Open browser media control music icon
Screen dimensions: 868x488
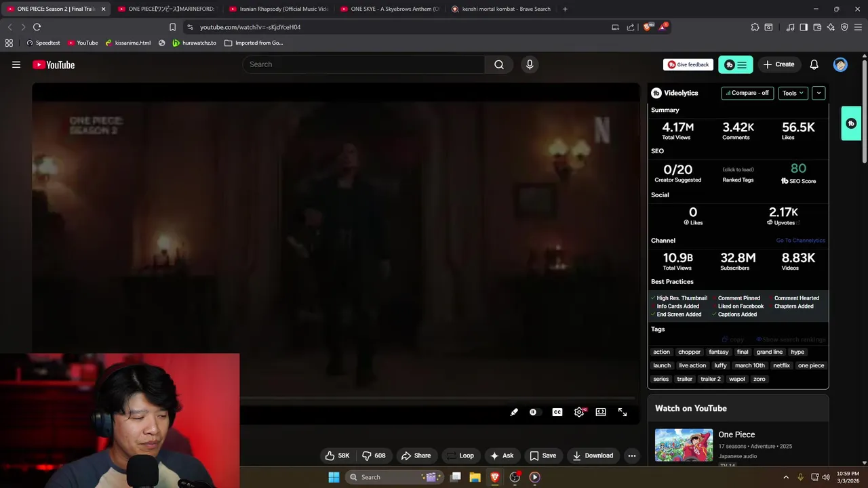coord(790,27)
